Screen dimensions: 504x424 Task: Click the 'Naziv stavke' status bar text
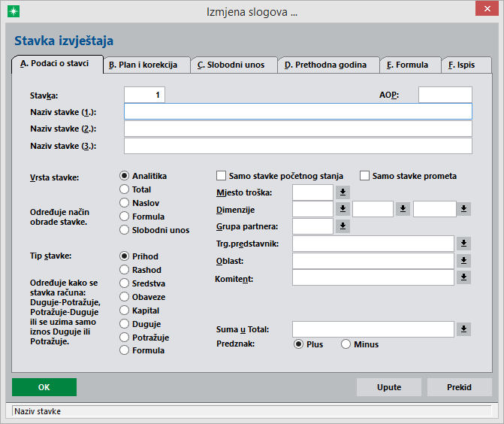38,411
